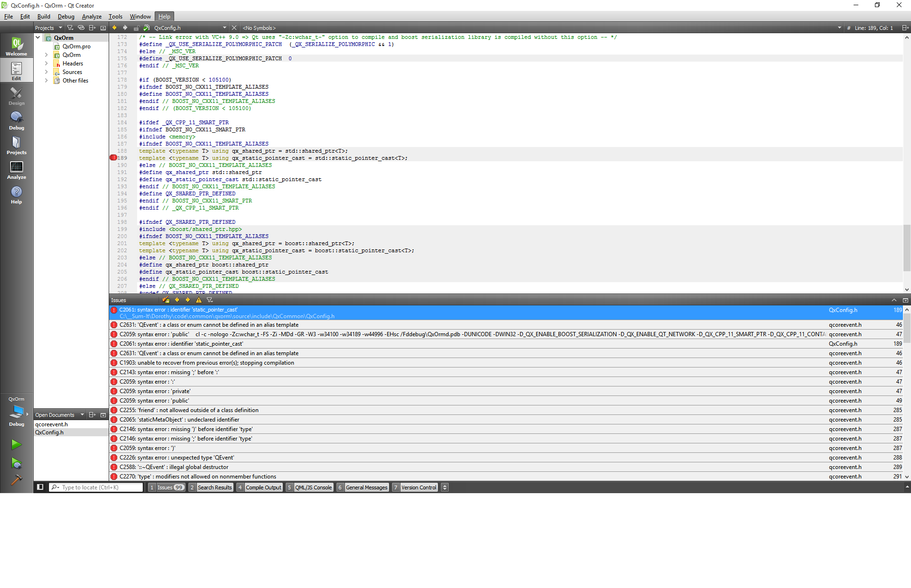Viewport: 911px width, 588px height.
Task: Click the file writable lock icon
Action: [136, 28]
